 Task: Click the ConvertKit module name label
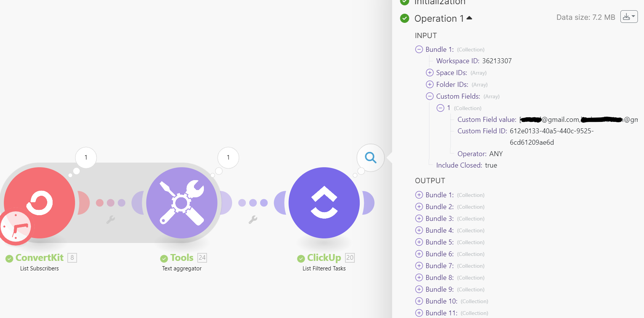40,258
